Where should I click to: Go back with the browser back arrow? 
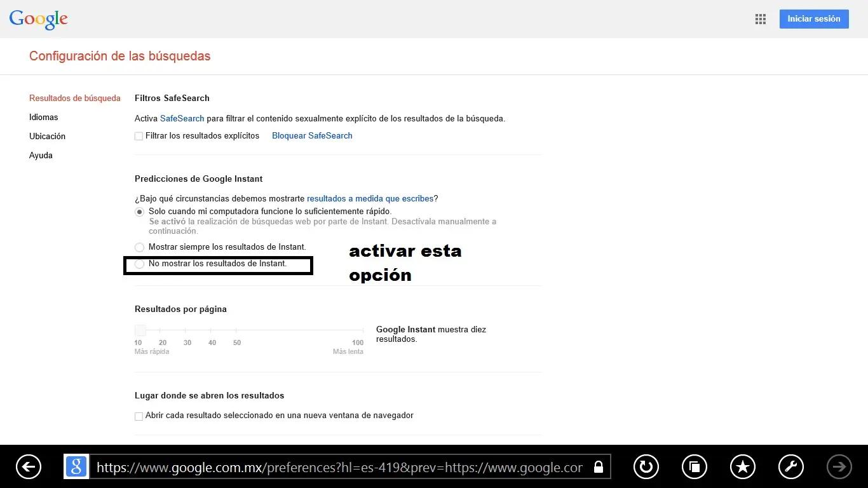(29, 467)
